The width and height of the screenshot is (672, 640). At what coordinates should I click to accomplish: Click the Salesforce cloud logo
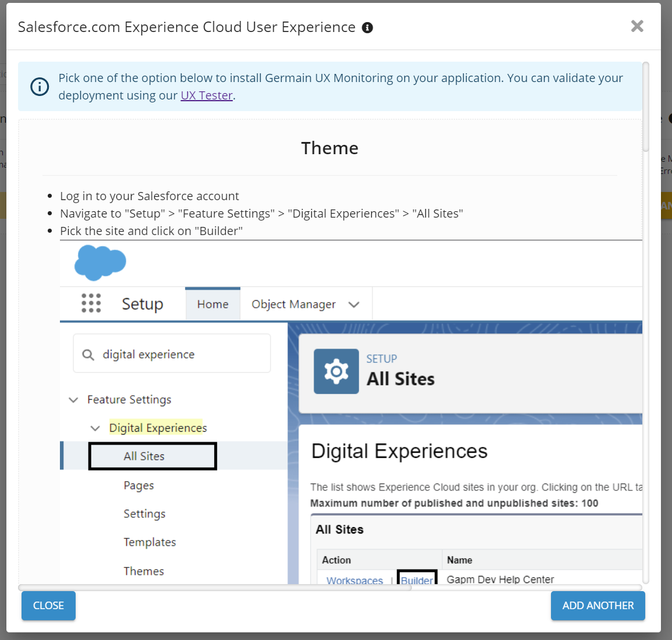(100, 262)
